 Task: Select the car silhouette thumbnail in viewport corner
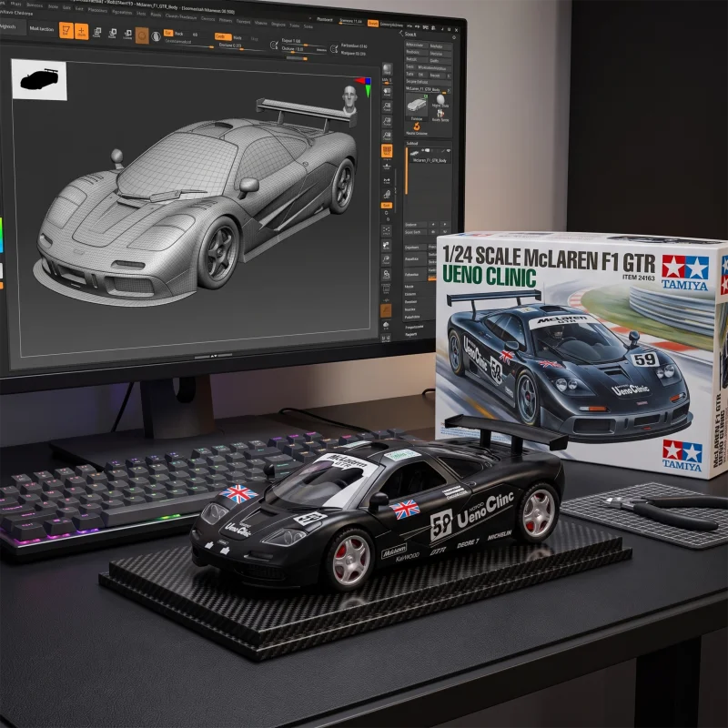(x=39, y=80)
